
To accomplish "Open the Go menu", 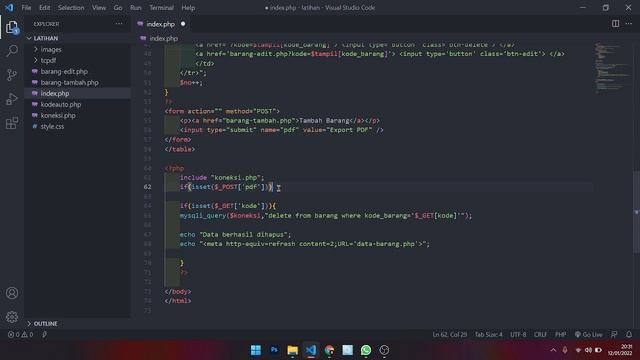I will point(118,7).
